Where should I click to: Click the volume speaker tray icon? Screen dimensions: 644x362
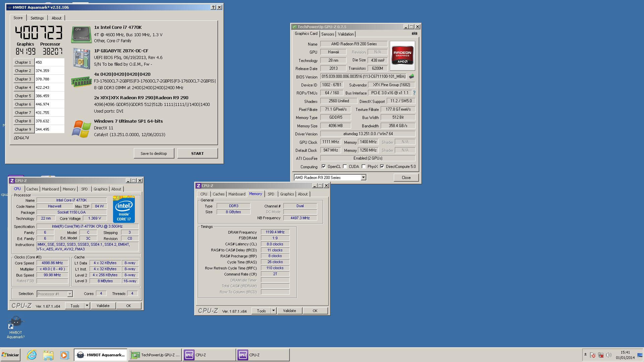(x=609, y=355)
